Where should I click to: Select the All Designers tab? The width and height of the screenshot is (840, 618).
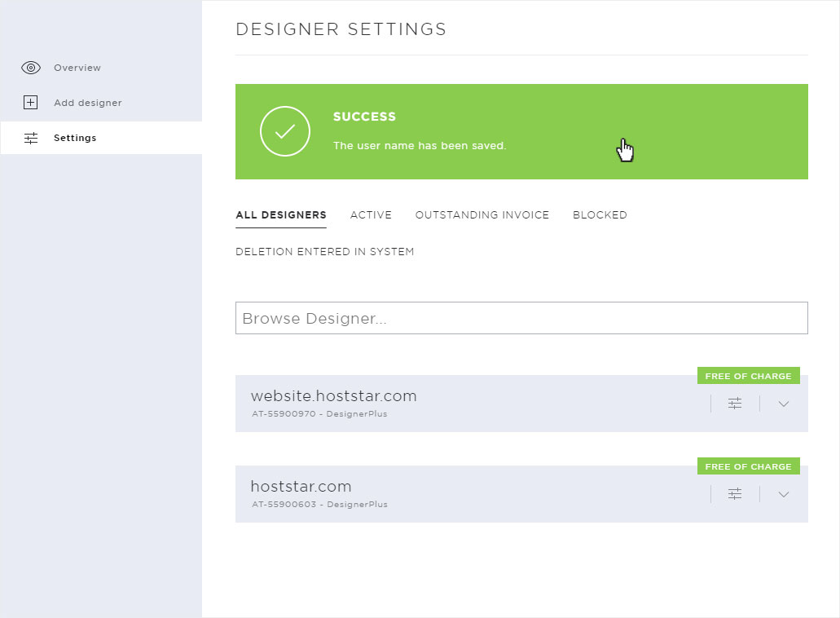(x=281, y=215)
